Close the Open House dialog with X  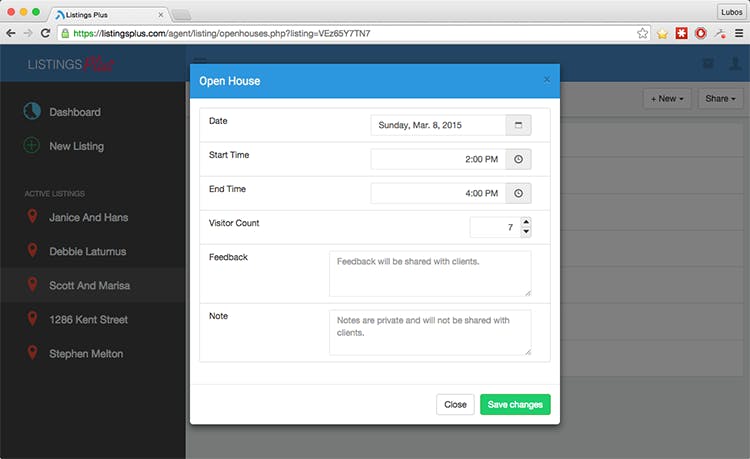coord(547,80)
